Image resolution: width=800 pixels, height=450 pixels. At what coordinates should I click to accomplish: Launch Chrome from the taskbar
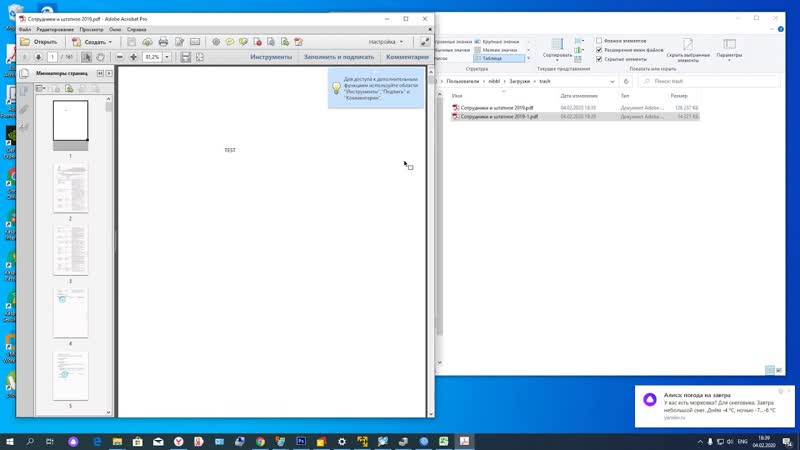pyautogui.click(x=260, y=441)
